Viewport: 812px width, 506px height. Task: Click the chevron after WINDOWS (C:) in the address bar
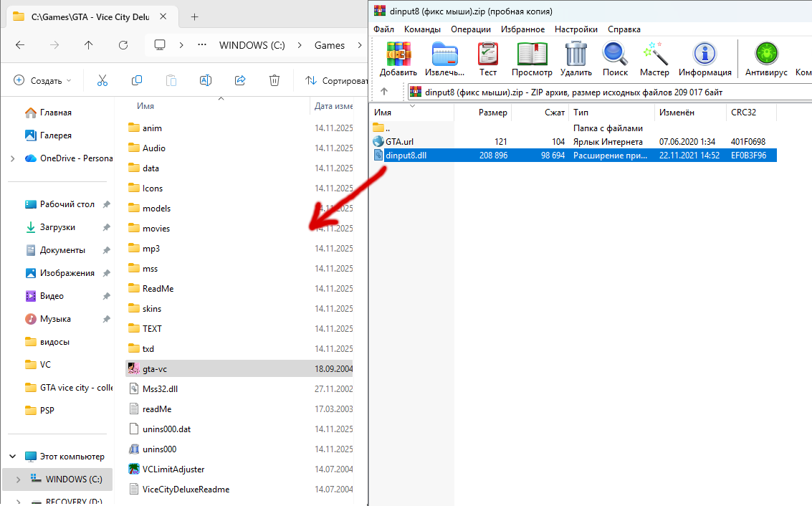[x=300, y=45]
